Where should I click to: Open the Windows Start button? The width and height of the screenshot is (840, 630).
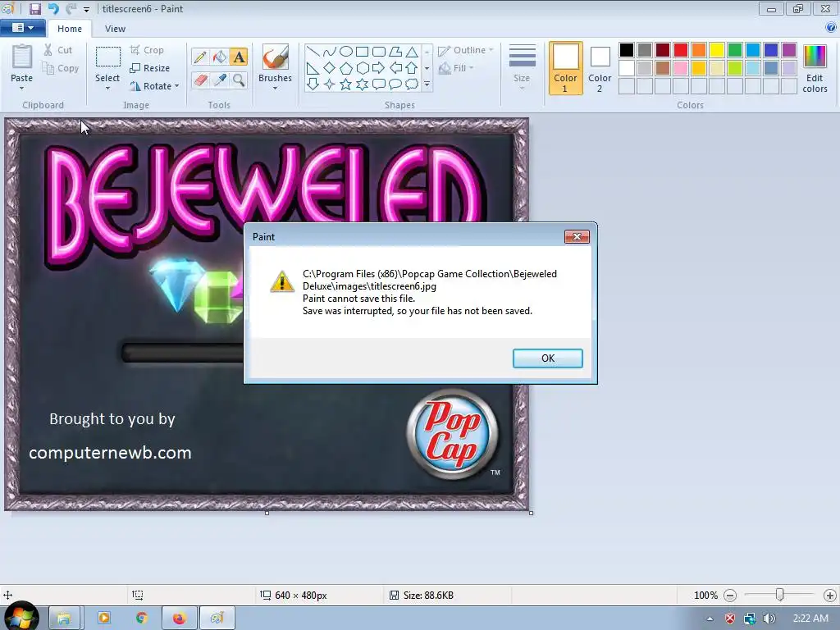(x=21, y=617)
